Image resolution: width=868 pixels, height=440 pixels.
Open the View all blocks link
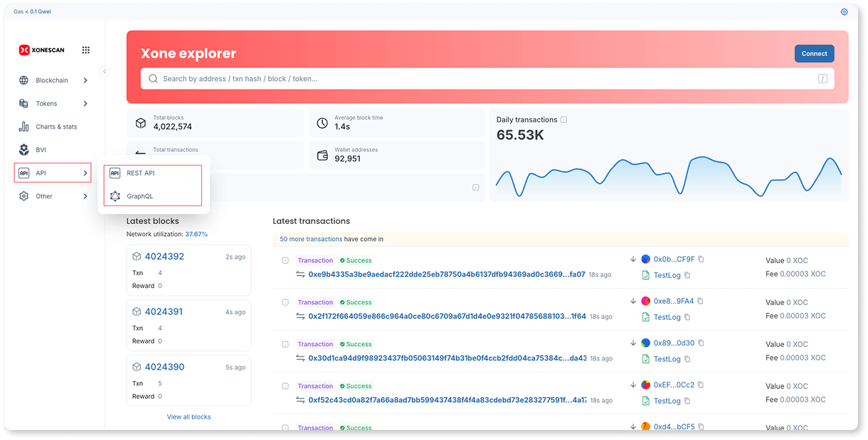pyautogui.click(x=189, y=417)
